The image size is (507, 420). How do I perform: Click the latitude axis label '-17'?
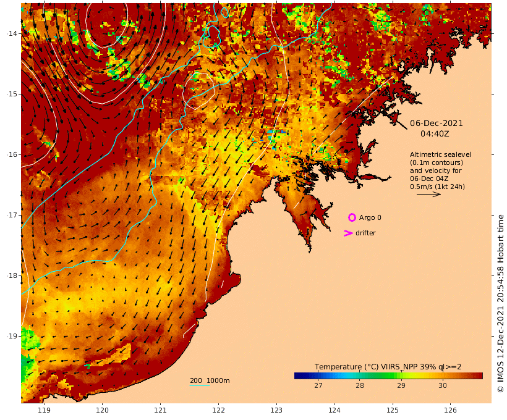coord(12,215)
